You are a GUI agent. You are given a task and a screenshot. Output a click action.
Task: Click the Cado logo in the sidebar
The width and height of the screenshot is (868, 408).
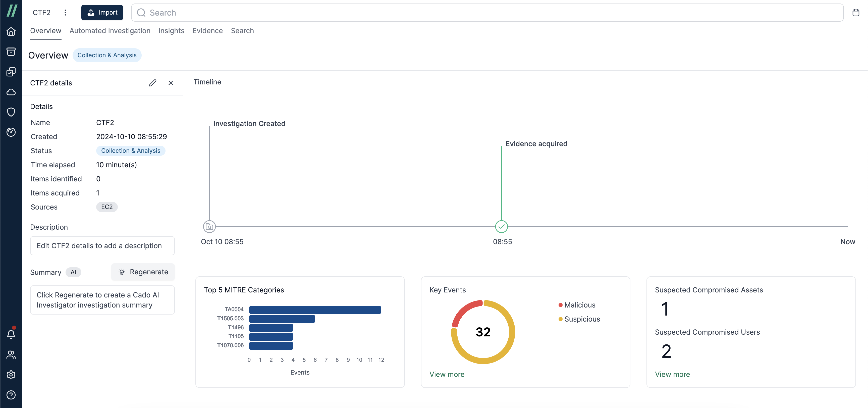click(12, 11)
